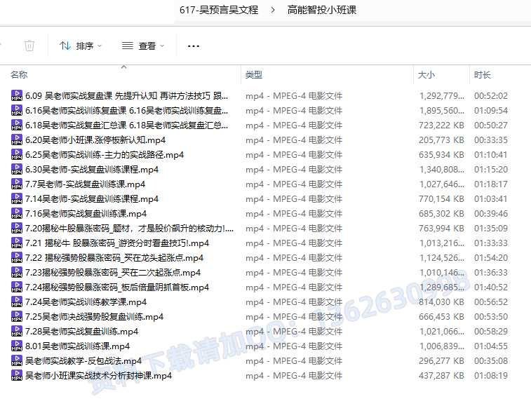Click the delete trash can icon
This screenshot has width=531, height=420.
click(29, 46)
